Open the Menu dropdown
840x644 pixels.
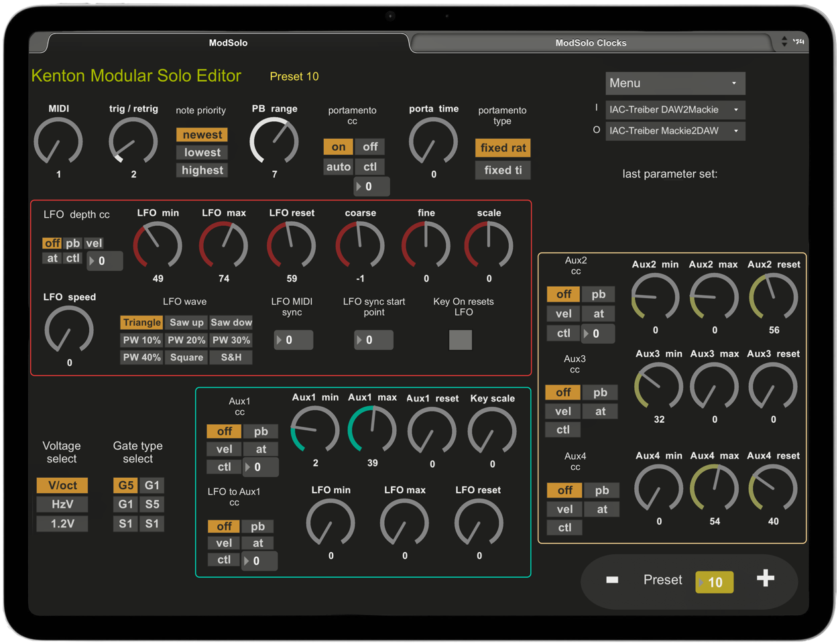(x=674, y=83)
